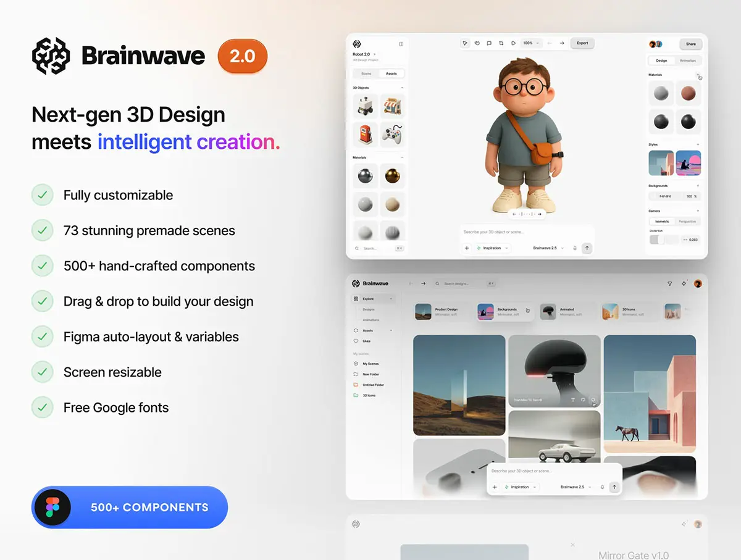The height and width of the screenshot is (560, 741).
Task: Click the microphone icon in gallery prompt box
Action: tap(602, 487)
